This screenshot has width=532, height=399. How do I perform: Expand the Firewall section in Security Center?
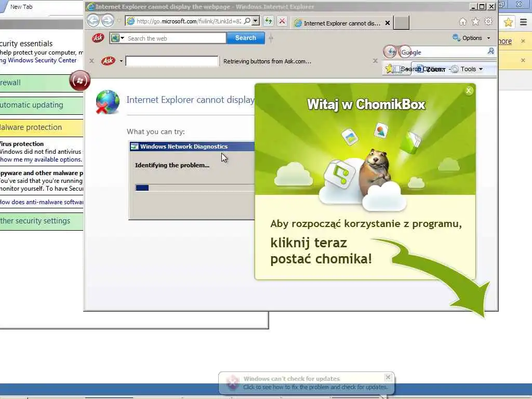[x=42, y=83]
